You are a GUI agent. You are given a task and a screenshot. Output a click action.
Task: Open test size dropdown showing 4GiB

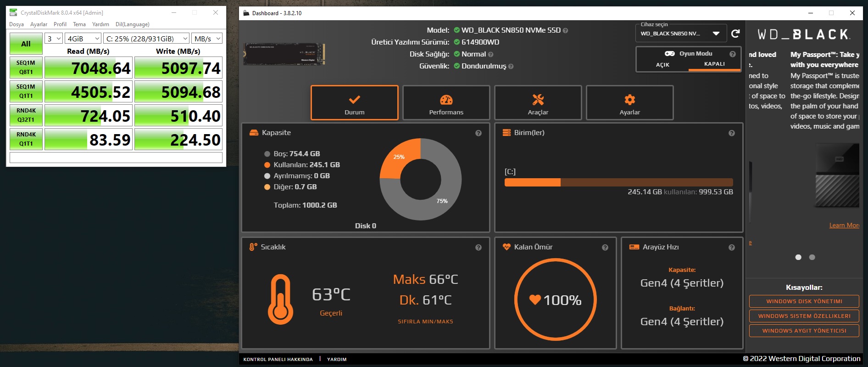point(83,39)
